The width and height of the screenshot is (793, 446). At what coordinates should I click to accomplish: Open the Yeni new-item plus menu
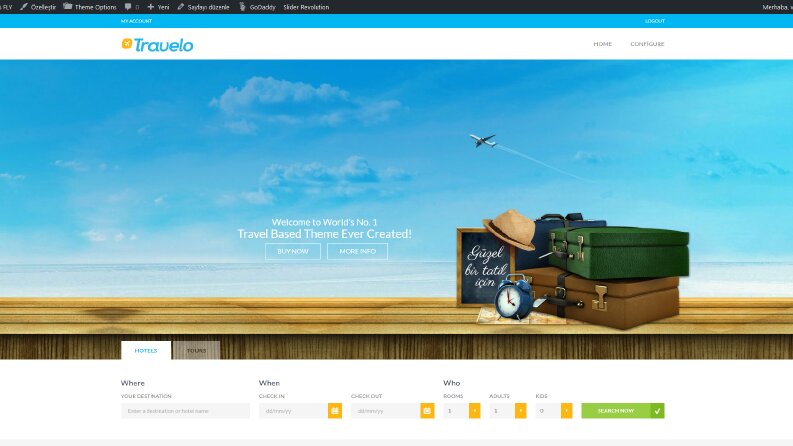pyautogui.click(x=158, y=7)
